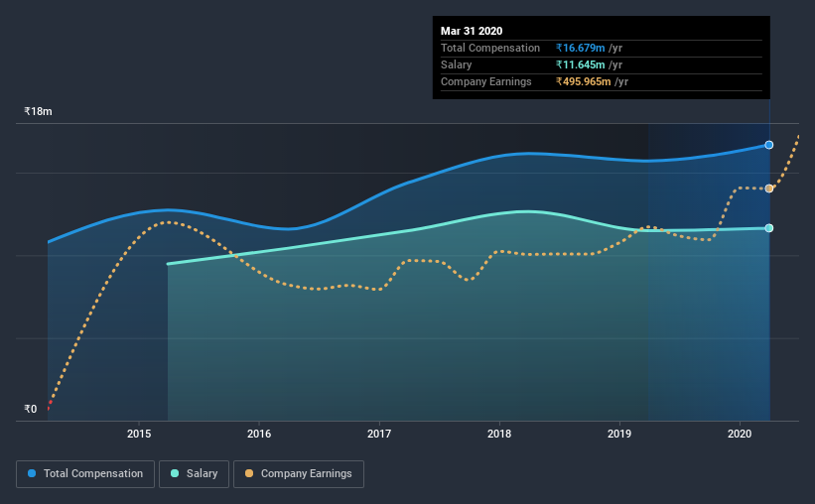Click the Total Compensation row label in tooltip
The image size is (815, 504).
(x=490, y=48)
